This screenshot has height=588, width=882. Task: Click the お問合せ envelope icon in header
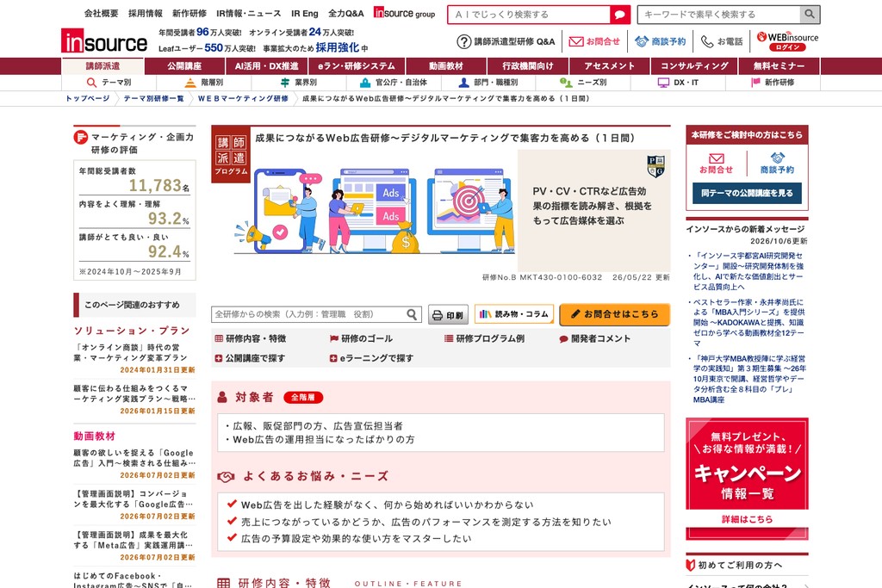click(x=576, y=41)
